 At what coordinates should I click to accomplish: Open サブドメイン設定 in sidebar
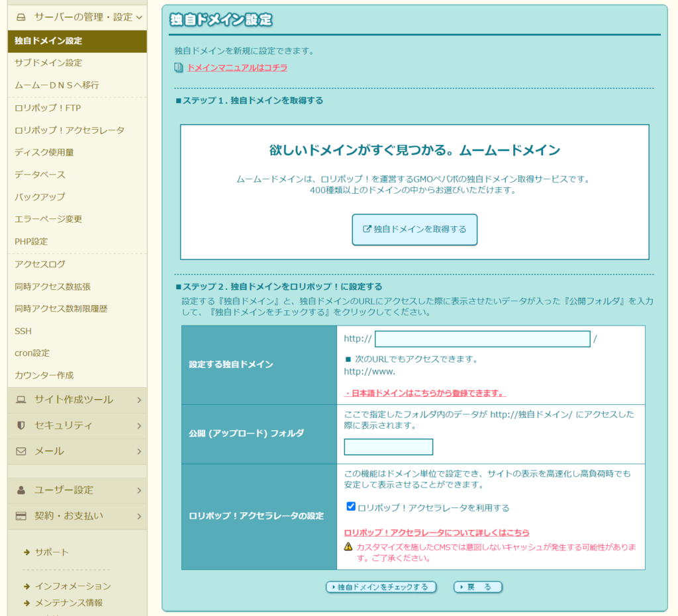pyautogui.click(x=48, y=63)
